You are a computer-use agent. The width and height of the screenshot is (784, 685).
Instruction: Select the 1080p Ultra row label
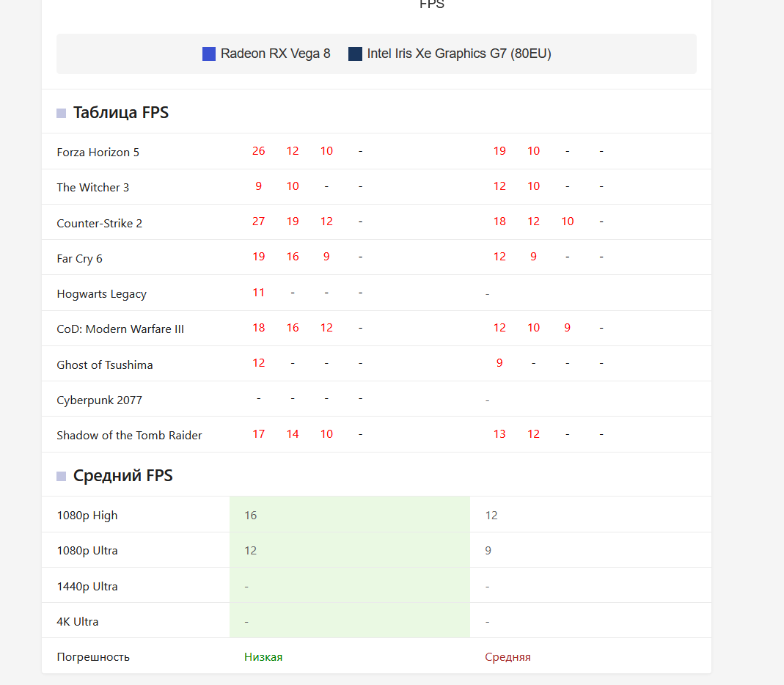87,551
